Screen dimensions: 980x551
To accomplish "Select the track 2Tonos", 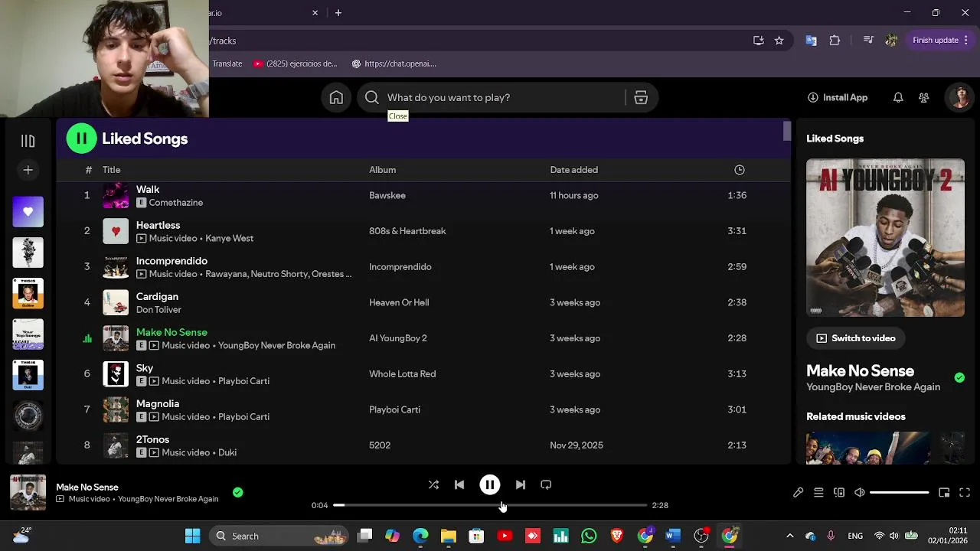I will click(152, 440).
